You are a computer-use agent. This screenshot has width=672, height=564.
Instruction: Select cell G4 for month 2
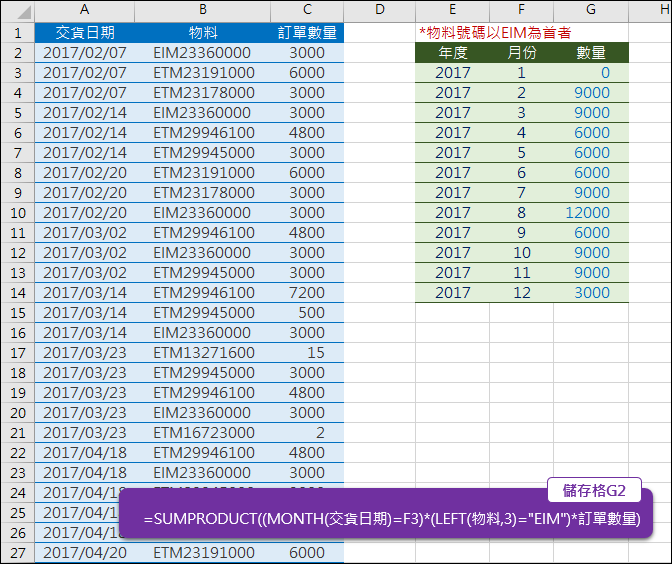click(591, 93)
